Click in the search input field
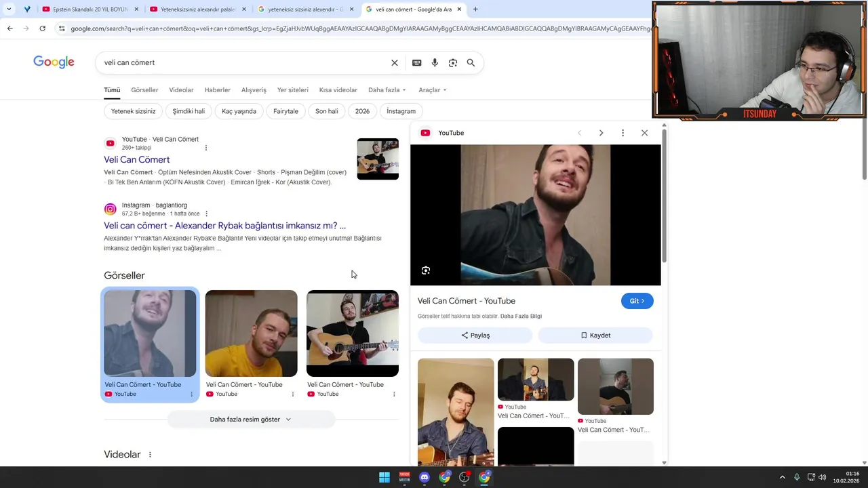 [x=244, y=62]
